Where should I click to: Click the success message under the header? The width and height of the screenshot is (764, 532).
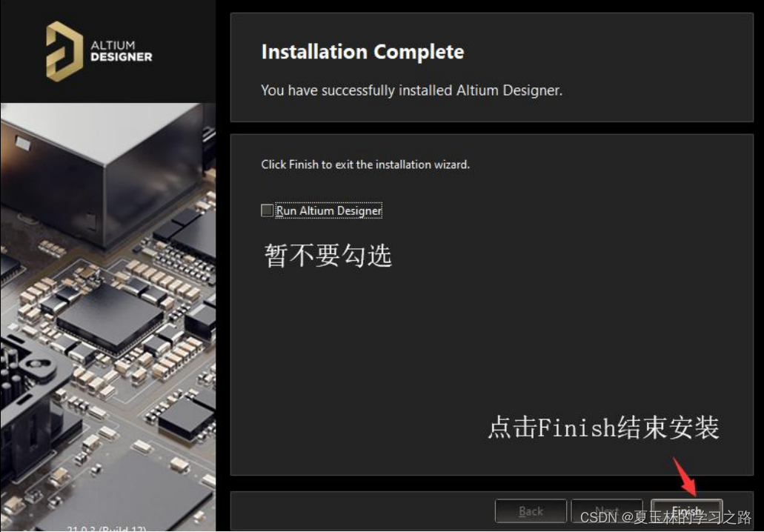point(411,90)
